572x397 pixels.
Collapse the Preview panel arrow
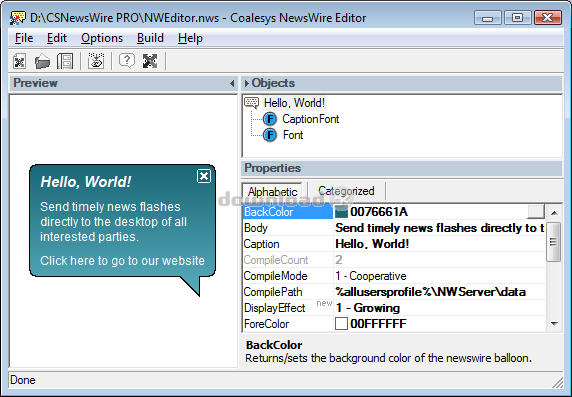click(x=232, y=84)
